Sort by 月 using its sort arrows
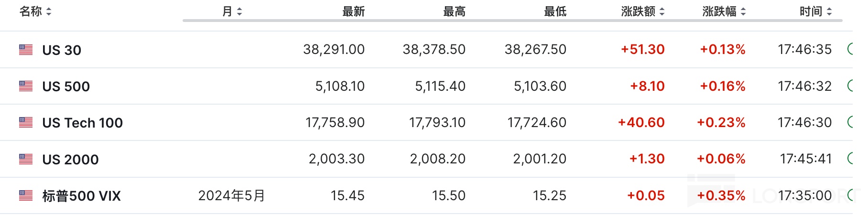This screenshot has width=868, height=215. (x=239, y=11)
